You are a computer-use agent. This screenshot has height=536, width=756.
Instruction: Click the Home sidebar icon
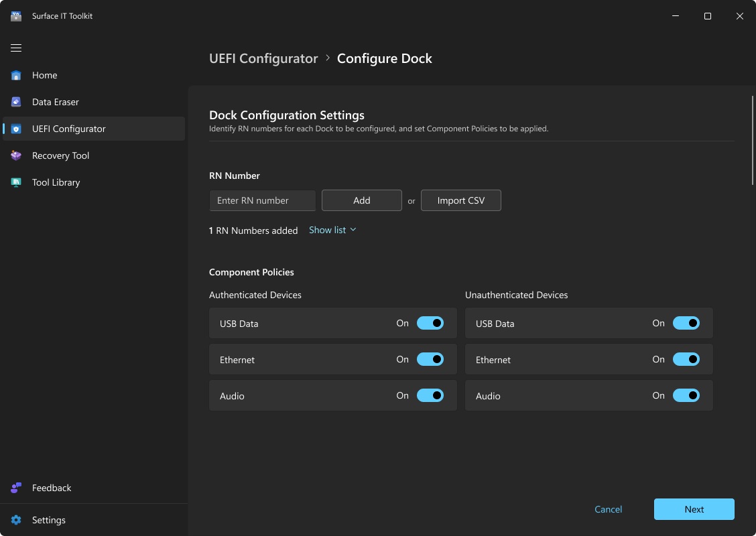click(x=16, y=75)
